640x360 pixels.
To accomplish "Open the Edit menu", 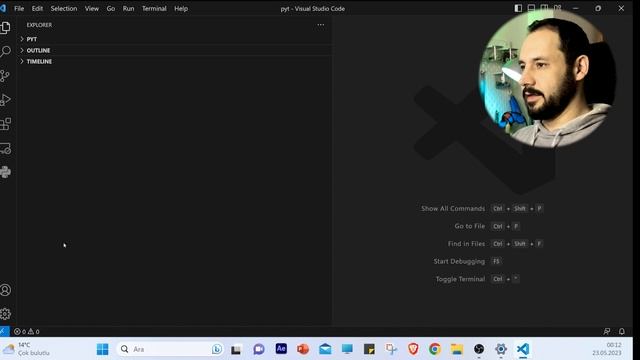I will tap(37, 9).
